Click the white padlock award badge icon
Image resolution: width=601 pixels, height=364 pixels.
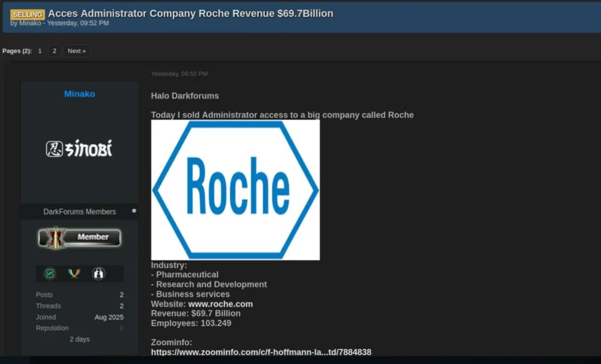click(98, 273)
